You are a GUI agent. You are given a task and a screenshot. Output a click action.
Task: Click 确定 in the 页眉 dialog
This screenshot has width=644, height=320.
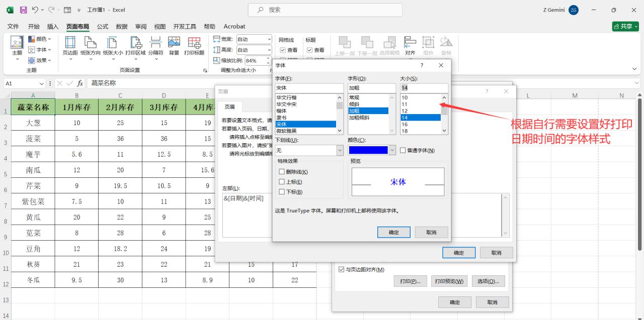[x=459, y=253]
